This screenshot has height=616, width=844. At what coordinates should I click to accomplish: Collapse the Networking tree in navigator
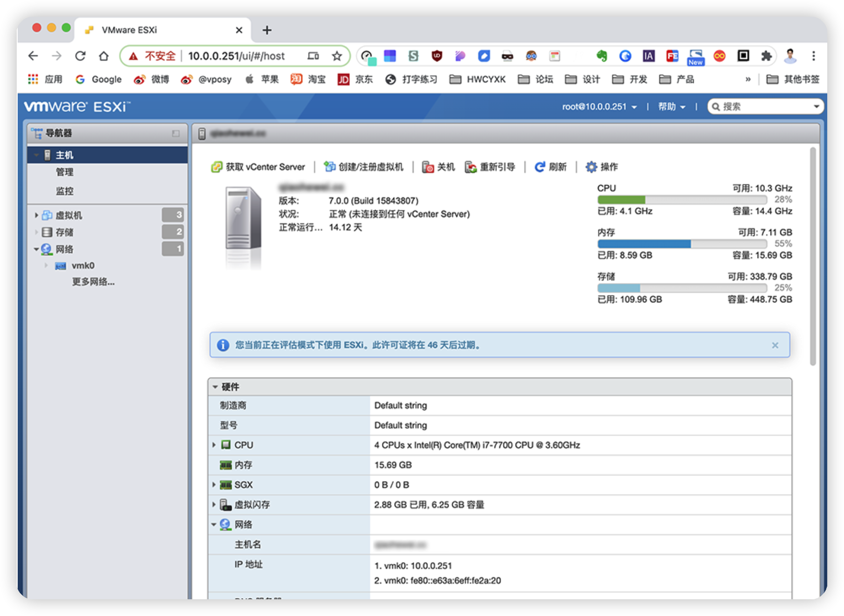36,249
